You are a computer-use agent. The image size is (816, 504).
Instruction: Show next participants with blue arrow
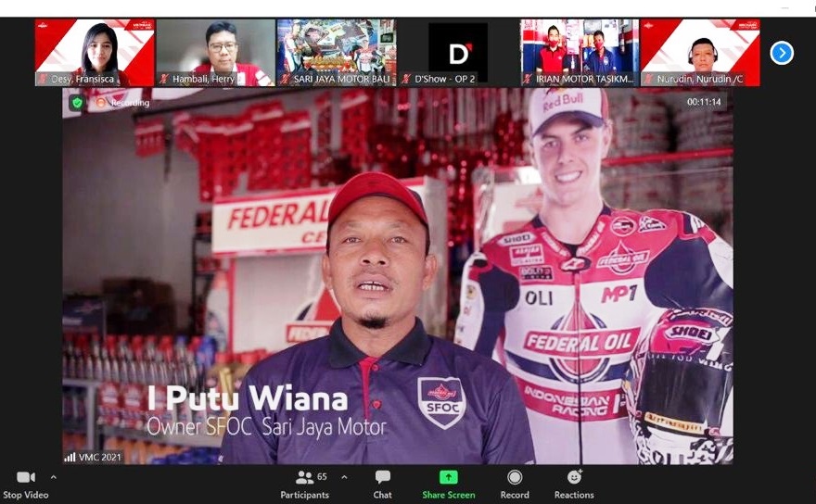tap(782, 53)
